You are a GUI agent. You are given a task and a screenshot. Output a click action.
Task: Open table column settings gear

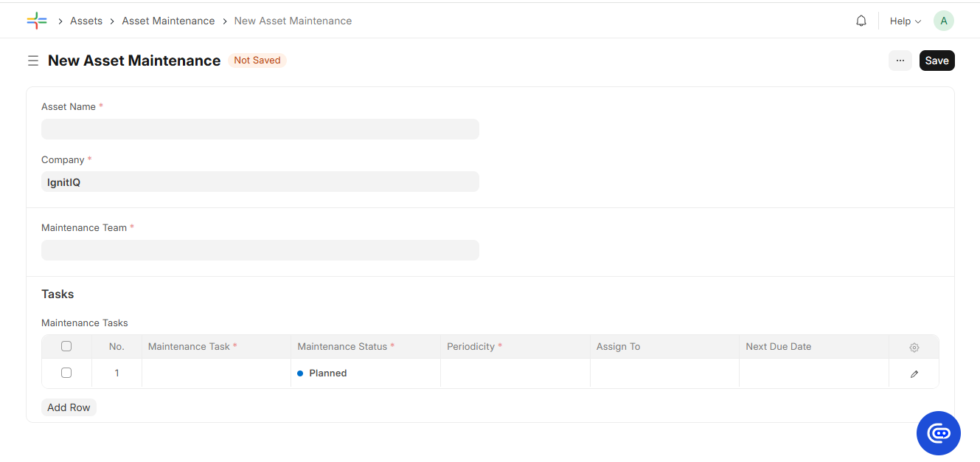click(914, 347)
